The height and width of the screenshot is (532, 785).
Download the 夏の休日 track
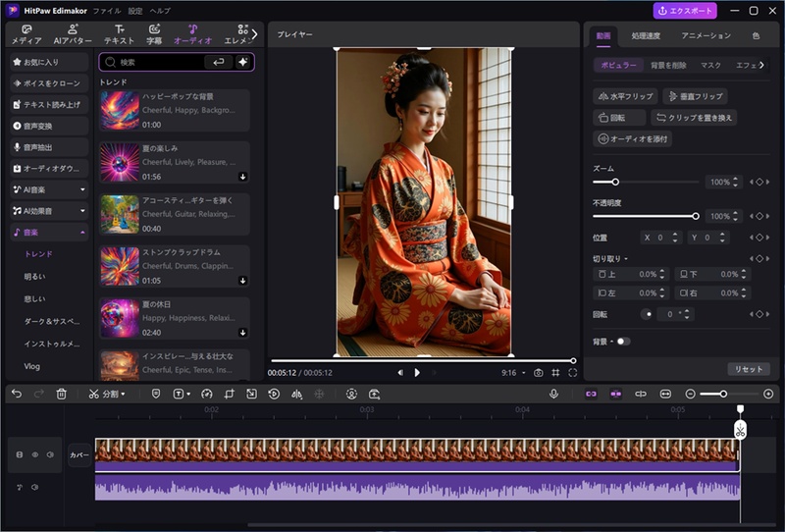coord(242,332)
